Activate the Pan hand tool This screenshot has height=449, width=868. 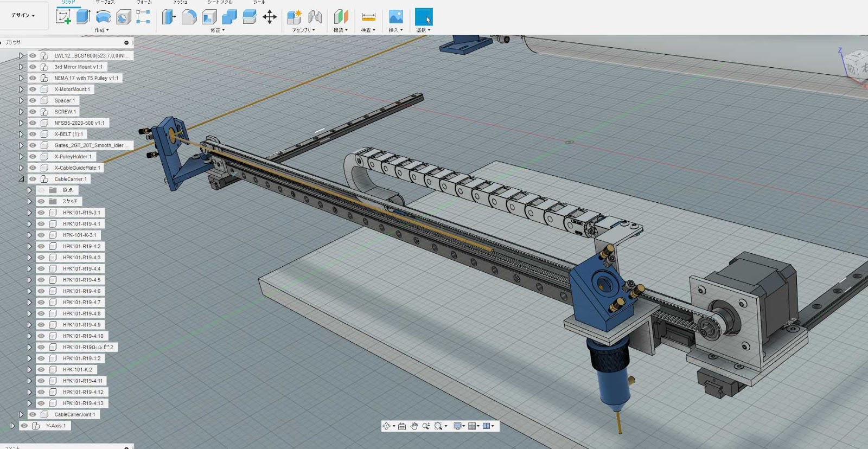point(414,426)
